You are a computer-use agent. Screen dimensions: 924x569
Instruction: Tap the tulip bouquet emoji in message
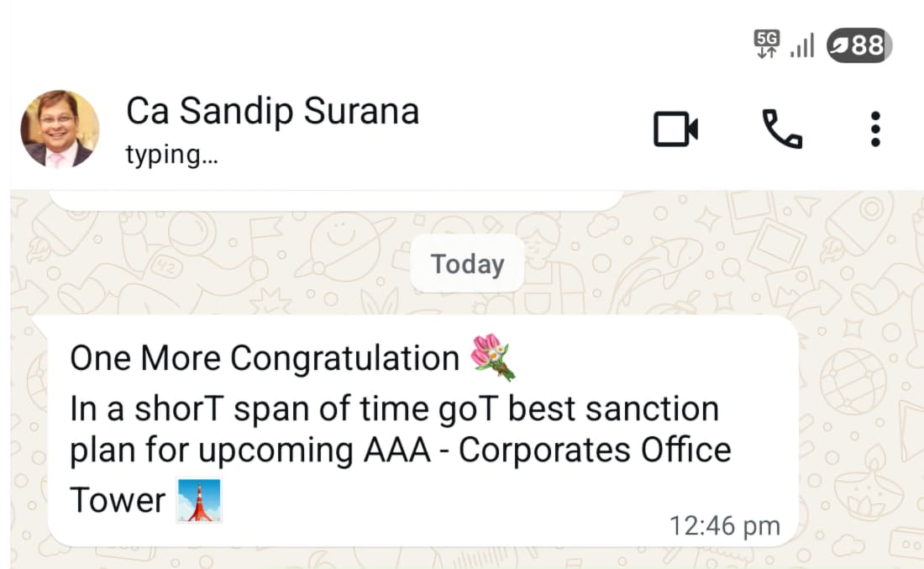click(x=491, y=356)
